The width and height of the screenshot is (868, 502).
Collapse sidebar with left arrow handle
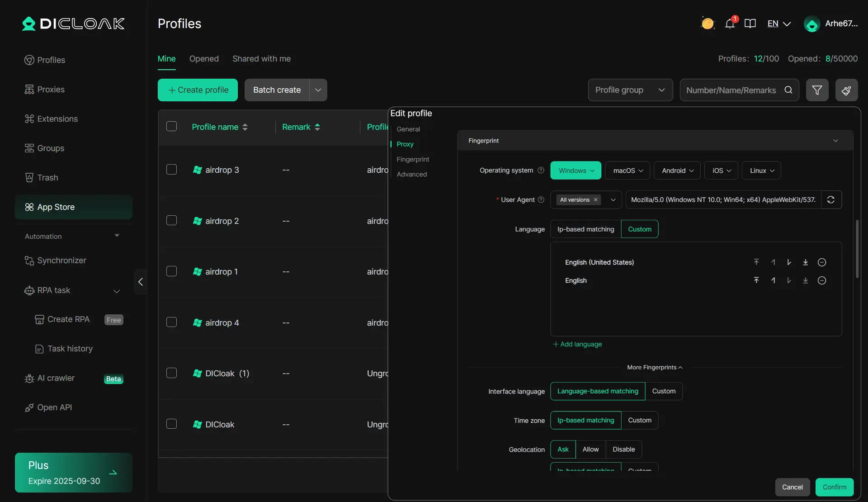pyautogui.click(x=141, y=282)
